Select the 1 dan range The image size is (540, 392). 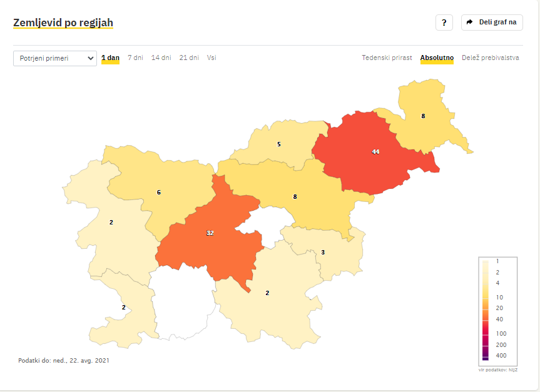pyautogui.click(x=110, y=58)
